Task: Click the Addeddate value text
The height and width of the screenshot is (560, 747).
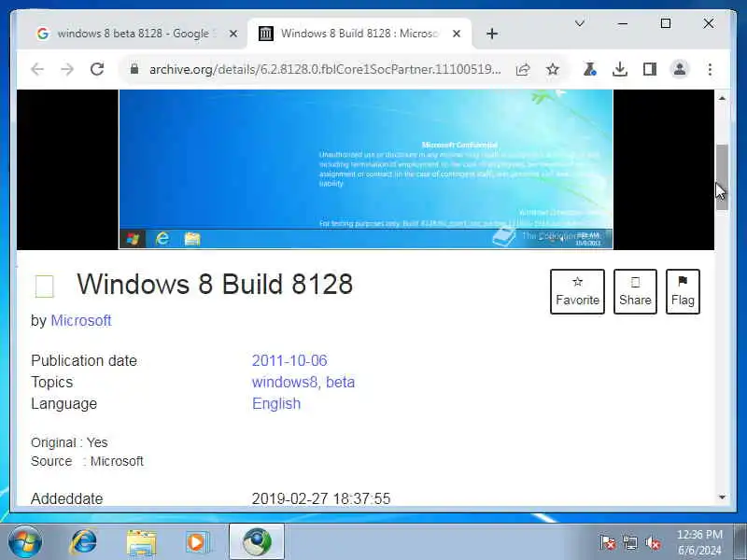Action: [x=321, y=498]
